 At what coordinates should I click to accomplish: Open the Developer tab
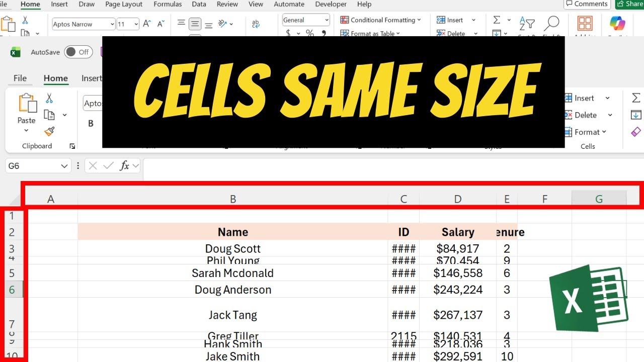(x=331, y=4)
